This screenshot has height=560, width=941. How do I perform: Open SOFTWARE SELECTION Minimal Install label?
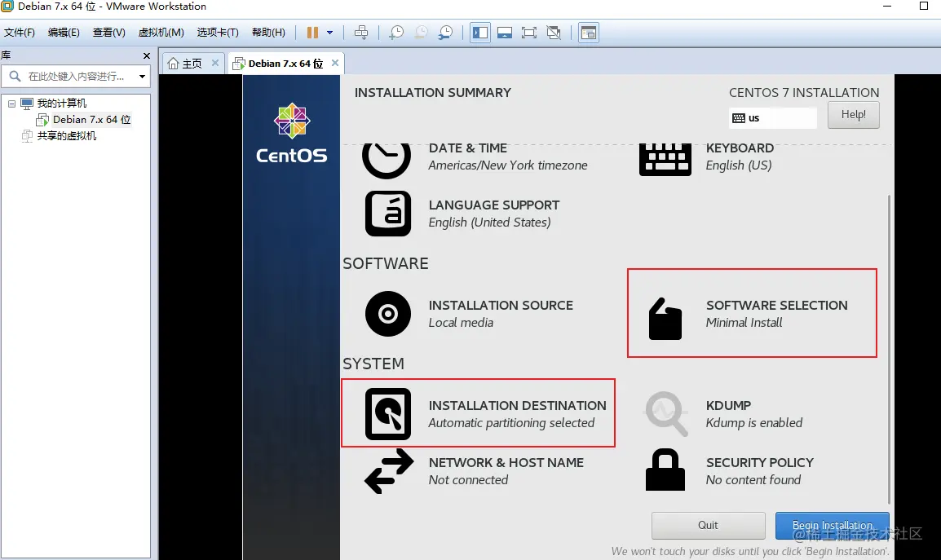click(776, 314)
